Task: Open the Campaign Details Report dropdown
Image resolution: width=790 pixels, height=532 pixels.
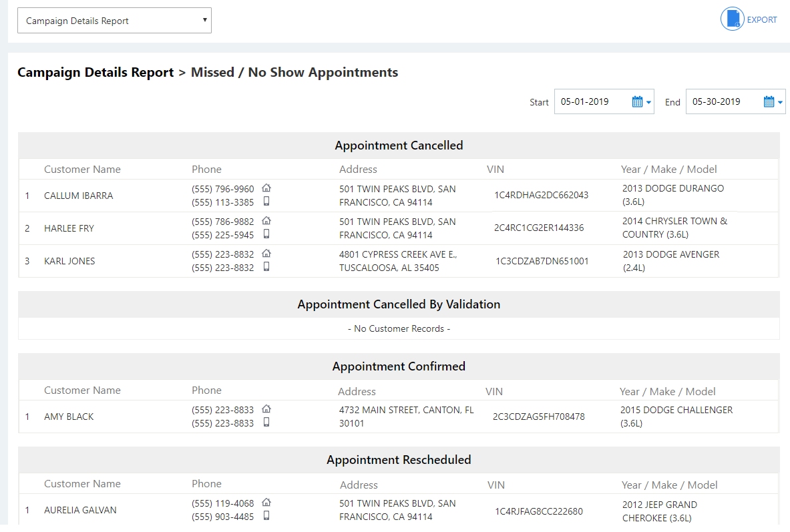Action: pos(114,21)
